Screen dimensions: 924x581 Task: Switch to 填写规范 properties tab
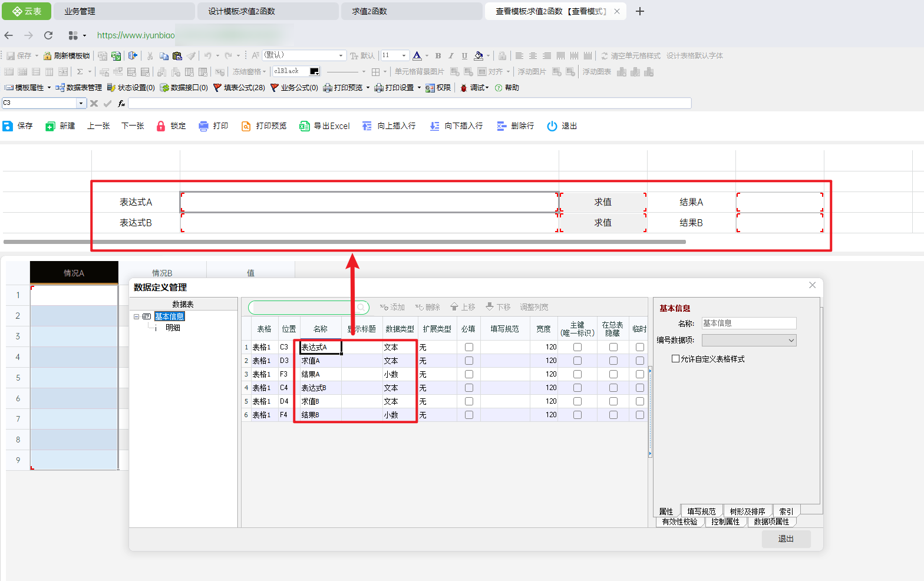701,511
